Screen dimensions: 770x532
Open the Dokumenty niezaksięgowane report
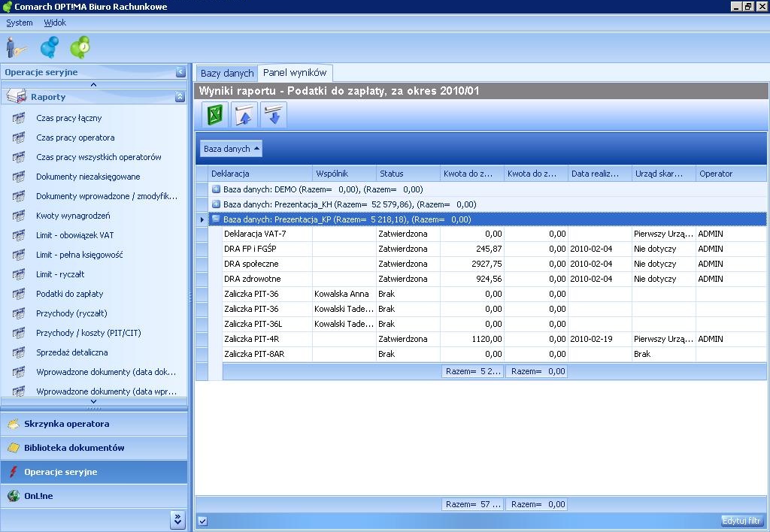[x=88, y=177]
